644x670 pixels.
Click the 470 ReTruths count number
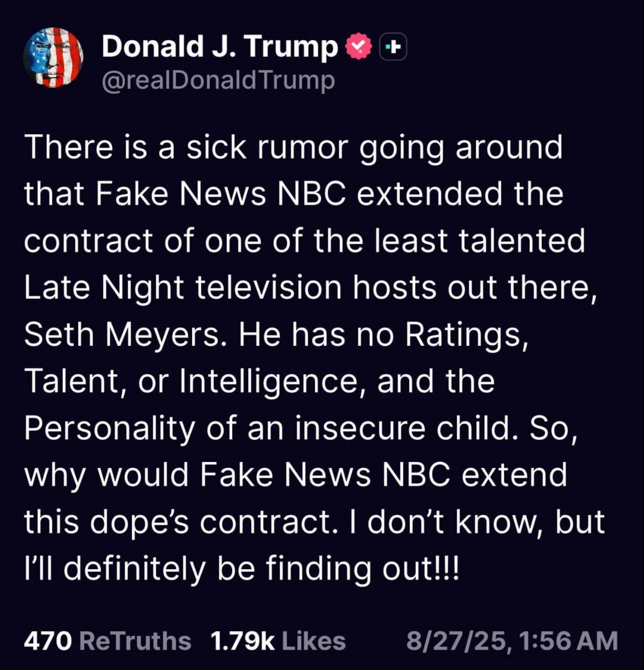click(48, 641)
